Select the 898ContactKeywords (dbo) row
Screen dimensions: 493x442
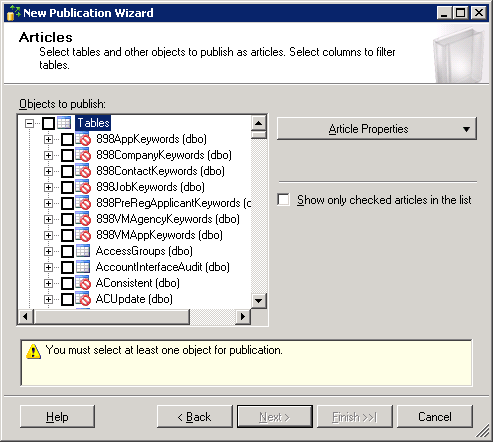tap(160, 171)
